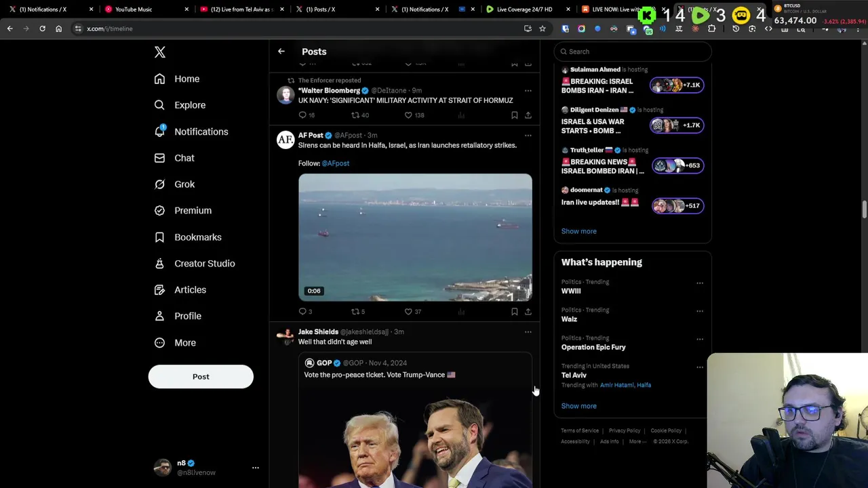The image size is (868, 488).
Task: Open the Profile page
Action: pos(178,316)
